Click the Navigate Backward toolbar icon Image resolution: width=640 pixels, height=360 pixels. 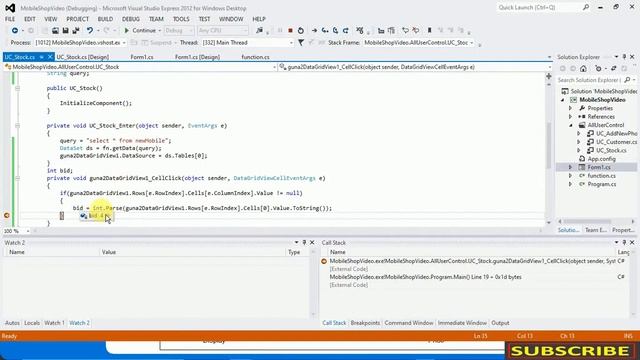[15, 31]
